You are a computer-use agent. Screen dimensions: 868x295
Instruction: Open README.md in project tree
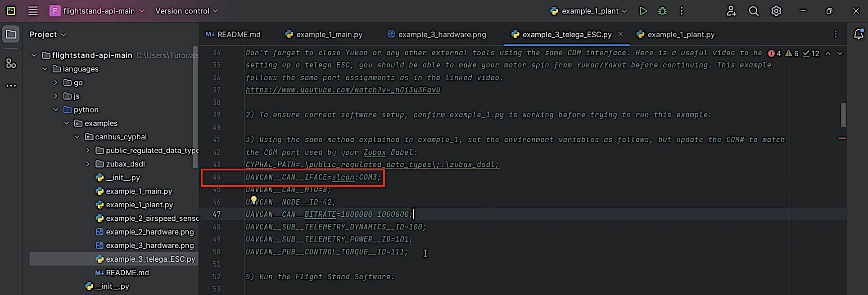[x=122, y=273]
